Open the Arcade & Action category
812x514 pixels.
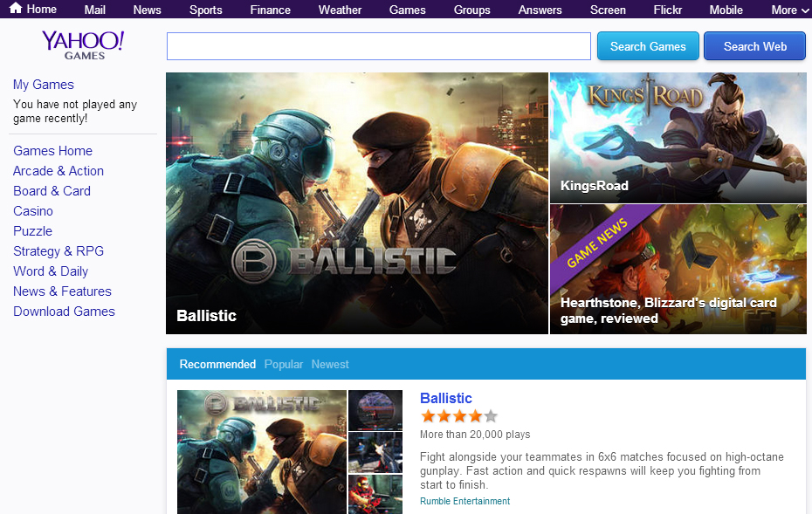(x=58, y=170)
